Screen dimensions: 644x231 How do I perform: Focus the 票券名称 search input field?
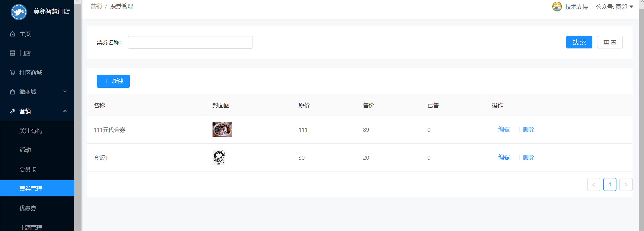coord(190,42)
